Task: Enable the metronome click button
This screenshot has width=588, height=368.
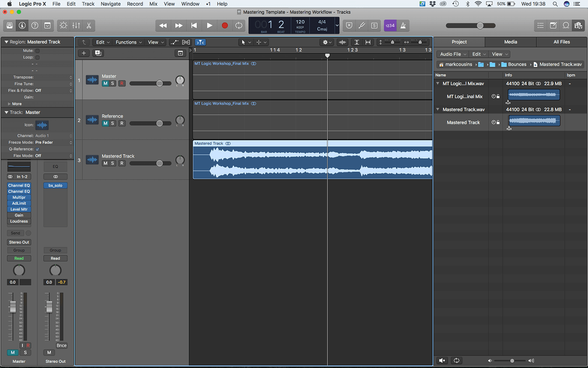Action: point(403,26)
